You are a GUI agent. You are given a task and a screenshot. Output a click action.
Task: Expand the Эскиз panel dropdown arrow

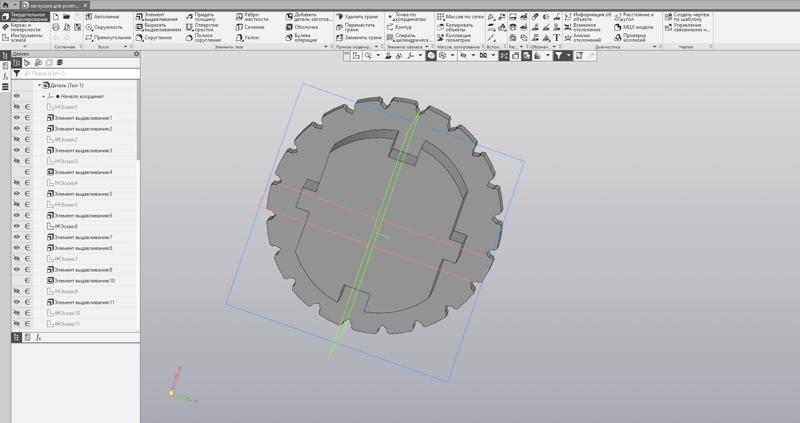[126, 46]
